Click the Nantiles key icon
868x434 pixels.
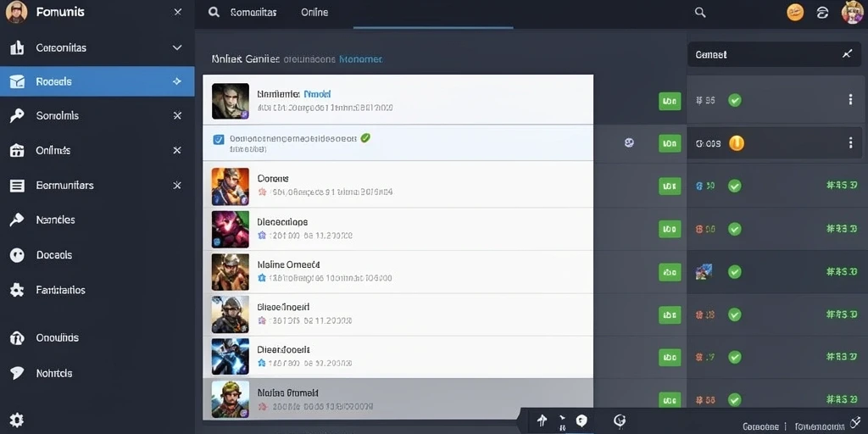coord(17,220)
